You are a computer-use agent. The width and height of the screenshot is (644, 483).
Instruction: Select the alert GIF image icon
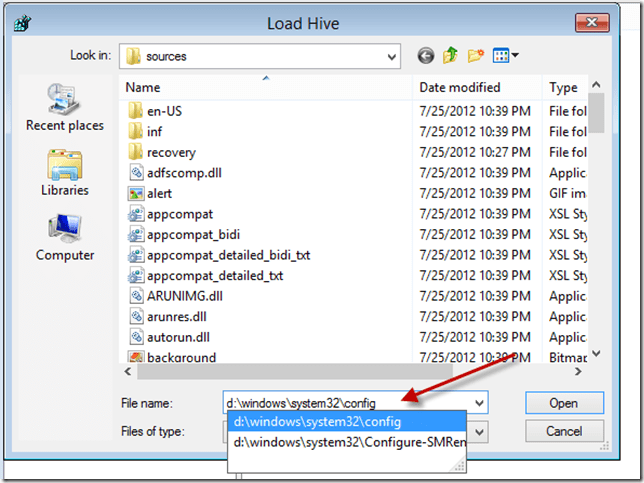pos(136,193)
